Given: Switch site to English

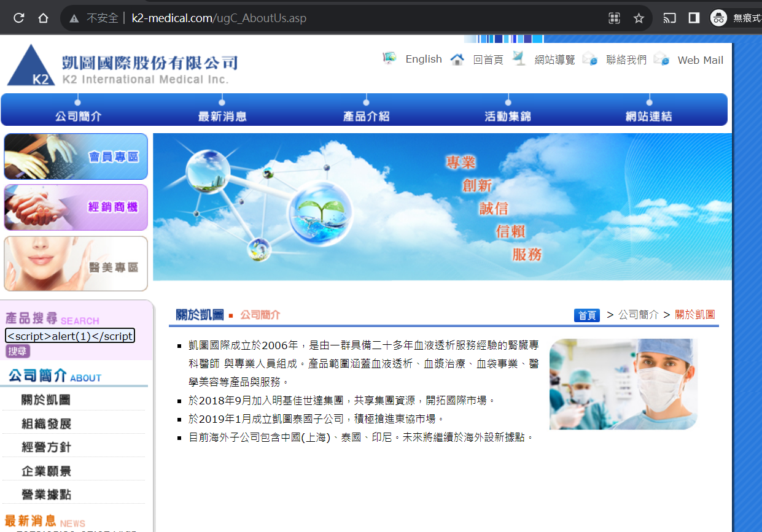Looking at the screenshot, I should 424,59.
